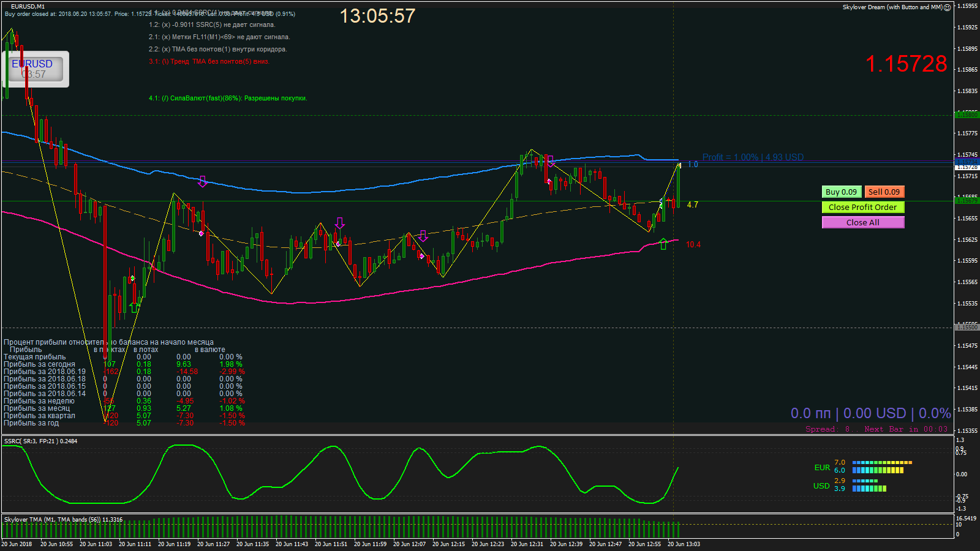Click the smiley icon beside Skylover Dream

pyautogui.click(x=948, y=7)
